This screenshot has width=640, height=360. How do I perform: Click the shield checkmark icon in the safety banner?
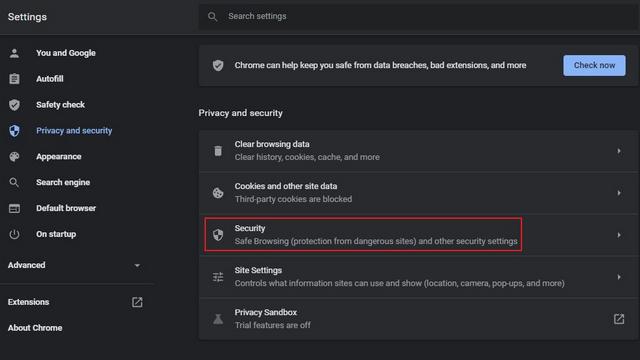point(218,65)
